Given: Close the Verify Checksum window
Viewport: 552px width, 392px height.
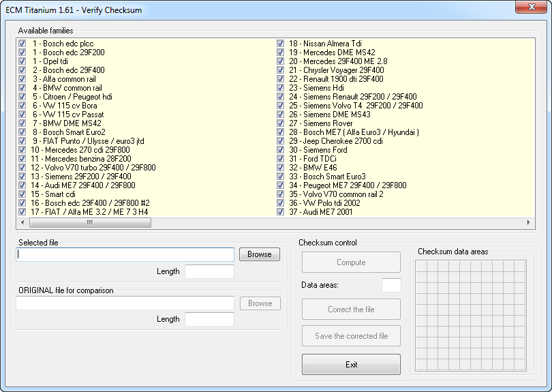Looking at the screenshot, I should click(532, 7).
